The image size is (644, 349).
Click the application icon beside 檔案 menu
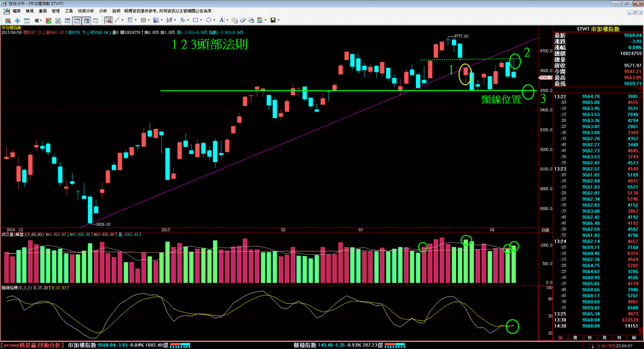point(7,11)
